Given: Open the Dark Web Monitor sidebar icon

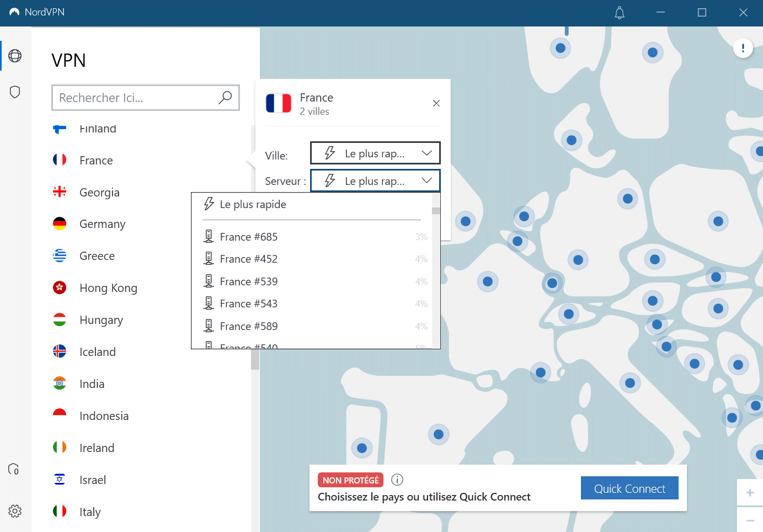Looking at the screenshot, I should [14, 469].
